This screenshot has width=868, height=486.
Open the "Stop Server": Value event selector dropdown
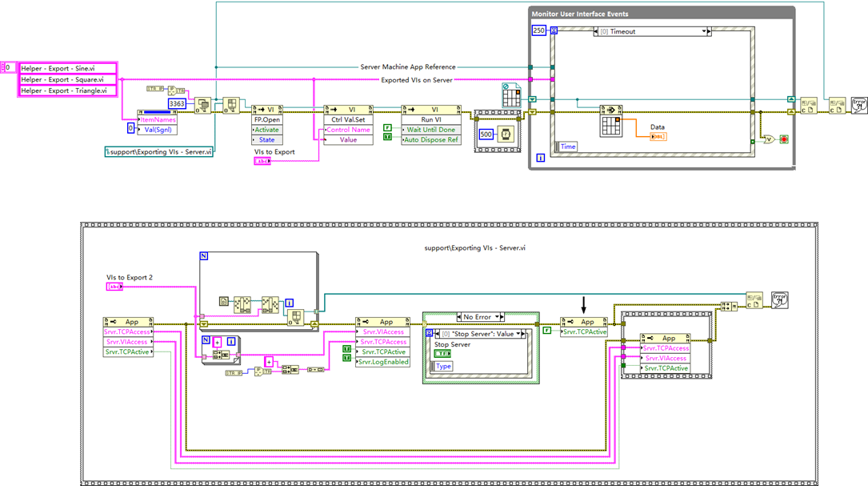click(518, 334)
